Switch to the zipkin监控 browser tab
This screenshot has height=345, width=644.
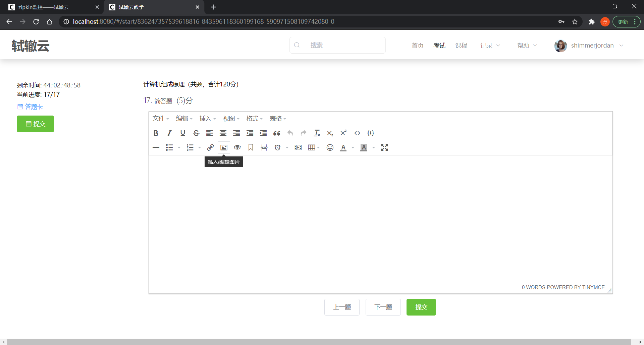[x=52, y=7]
